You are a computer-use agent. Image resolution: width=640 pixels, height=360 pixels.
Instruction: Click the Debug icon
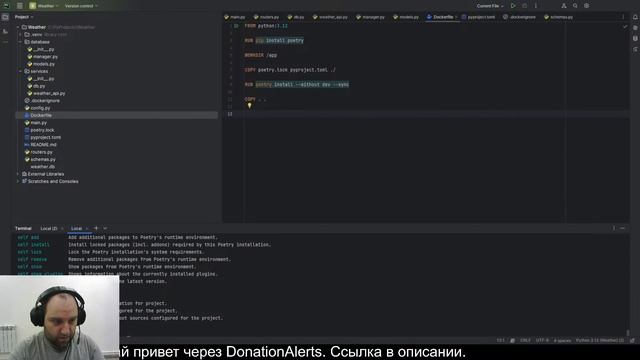point(524,6)
